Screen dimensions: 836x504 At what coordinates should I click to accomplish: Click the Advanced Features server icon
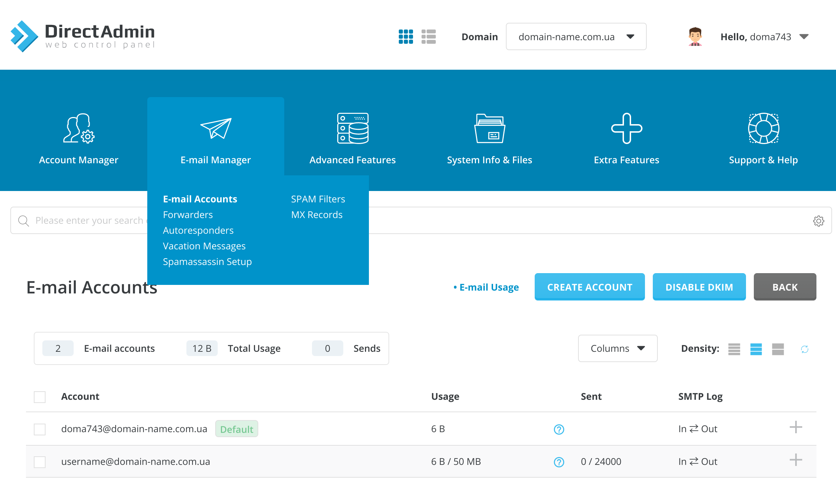(353, 129)
